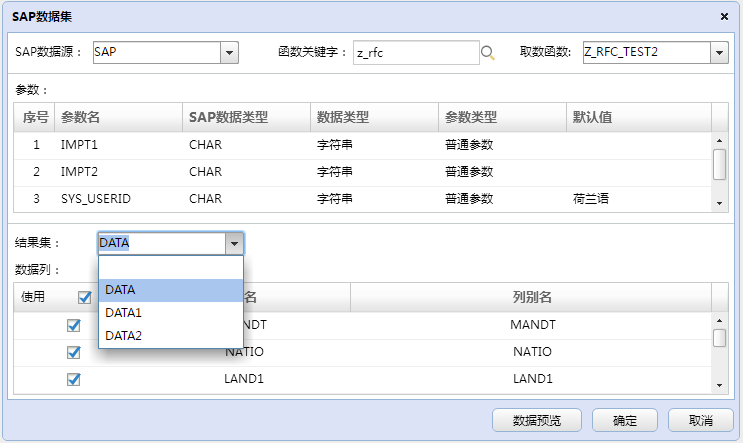Click the 确定 button
Viewport: 743px width, 443px height.
coord(625,420)
